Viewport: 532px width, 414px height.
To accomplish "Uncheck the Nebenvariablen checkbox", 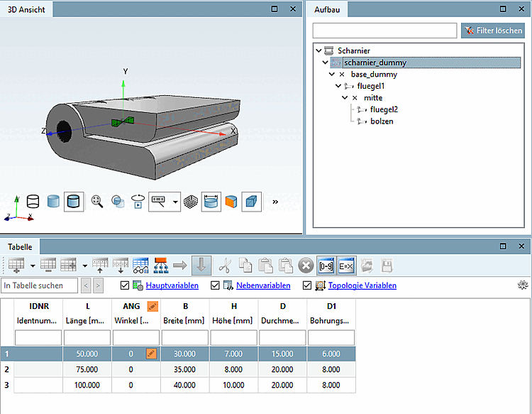I will point(216,285).
